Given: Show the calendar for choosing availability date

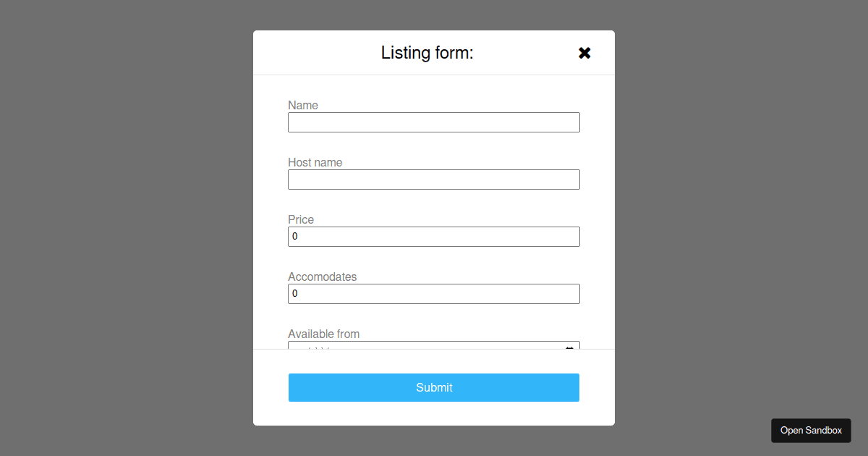Looking at the screenshot, I should tap(569, 348).
